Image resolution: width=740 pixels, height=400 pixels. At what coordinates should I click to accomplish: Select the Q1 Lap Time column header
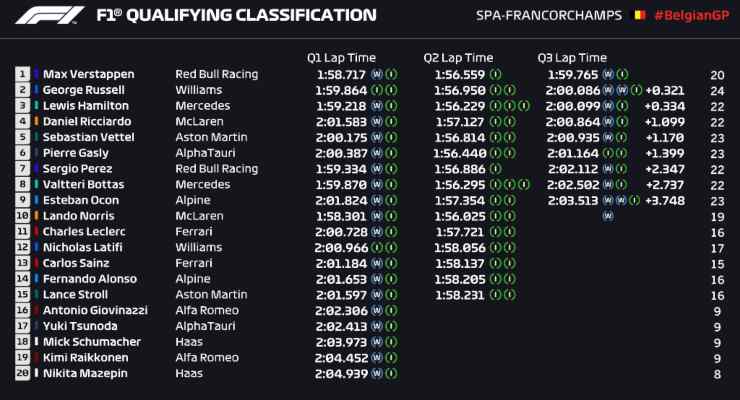pos(341,58)
